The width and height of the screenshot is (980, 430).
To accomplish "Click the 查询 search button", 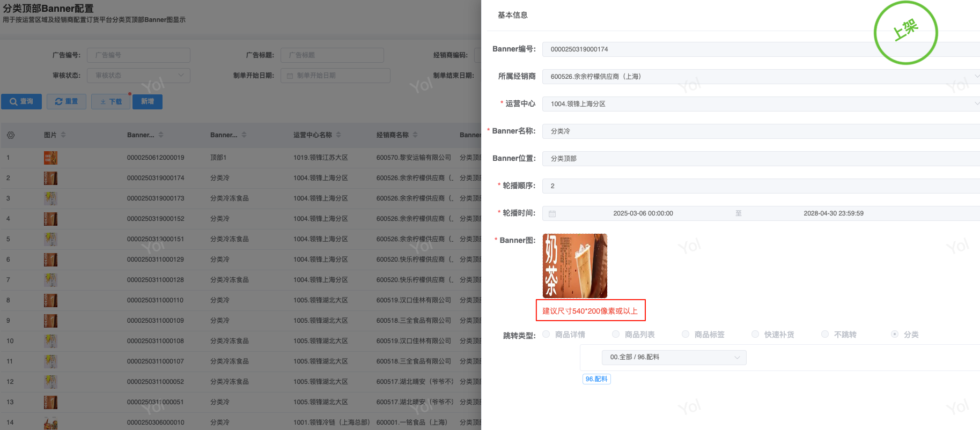I will [x=21, y=101].
